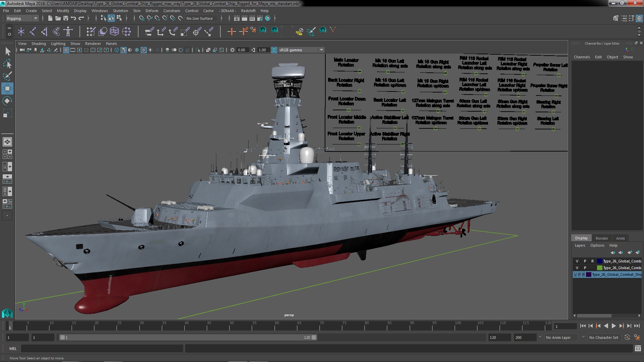Activate Select by component type icon
Image resolution: width=644 pixels, height=362 pixels.
point(119,18)
